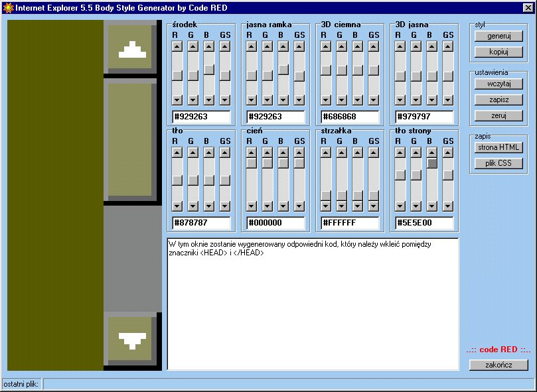Click the jasna ramka hex color field
This screenshot has height=392, width=537.
click(x=275, y=117)
